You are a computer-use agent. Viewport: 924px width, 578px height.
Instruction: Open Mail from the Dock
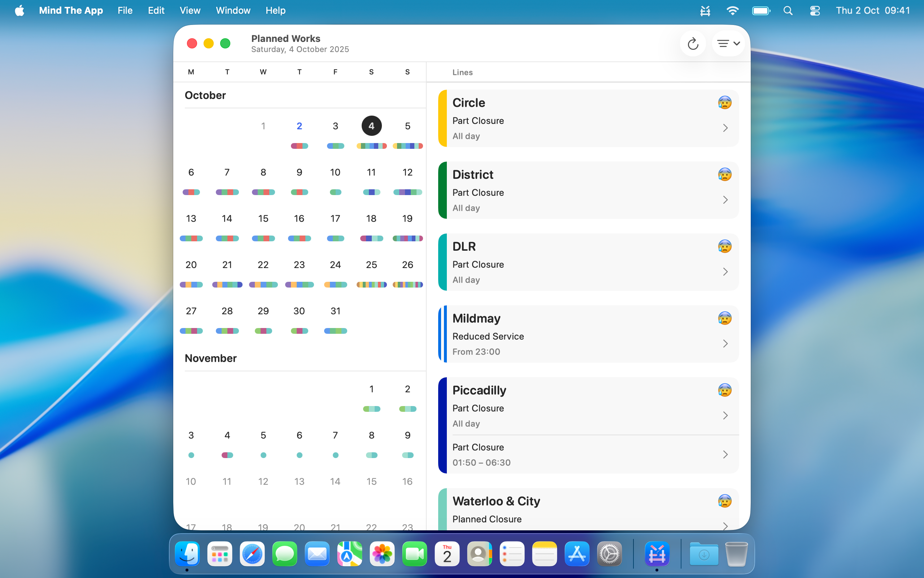[x=317, y=553]
